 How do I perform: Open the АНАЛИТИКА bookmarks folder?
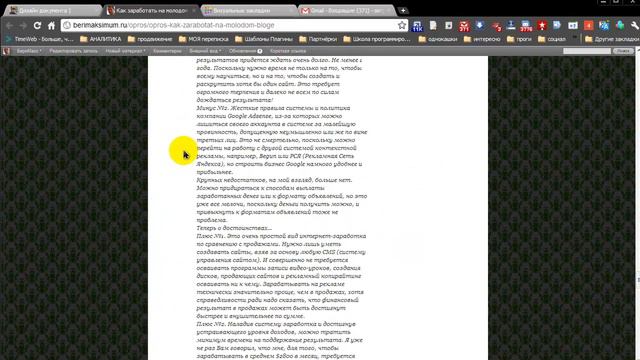(101, 39)
